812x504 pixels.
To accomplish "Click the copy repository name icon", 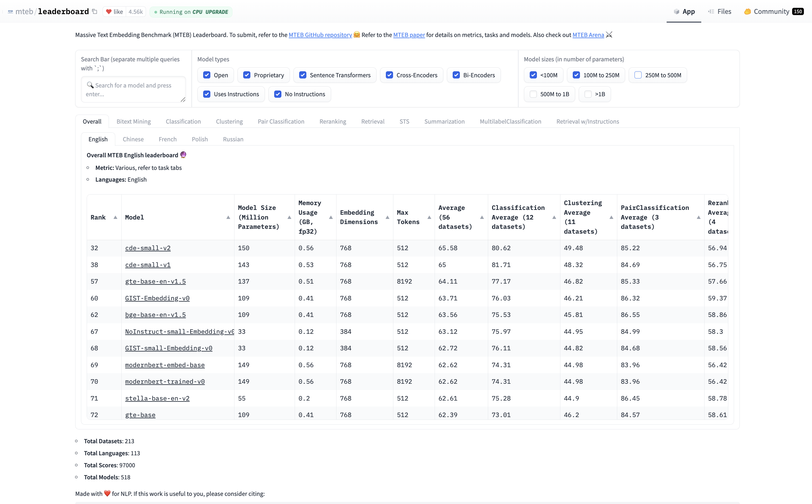I will click(x=95, y=12).
